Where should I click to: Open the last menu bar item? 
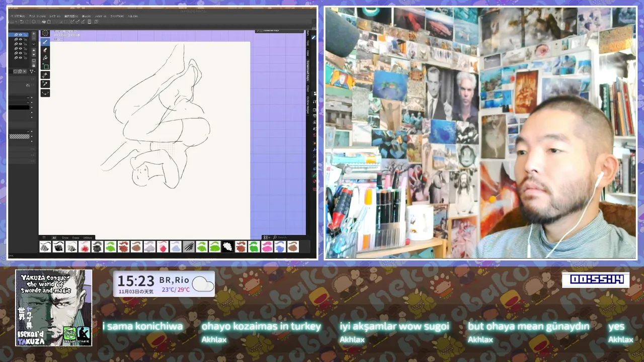coord(132,16)
